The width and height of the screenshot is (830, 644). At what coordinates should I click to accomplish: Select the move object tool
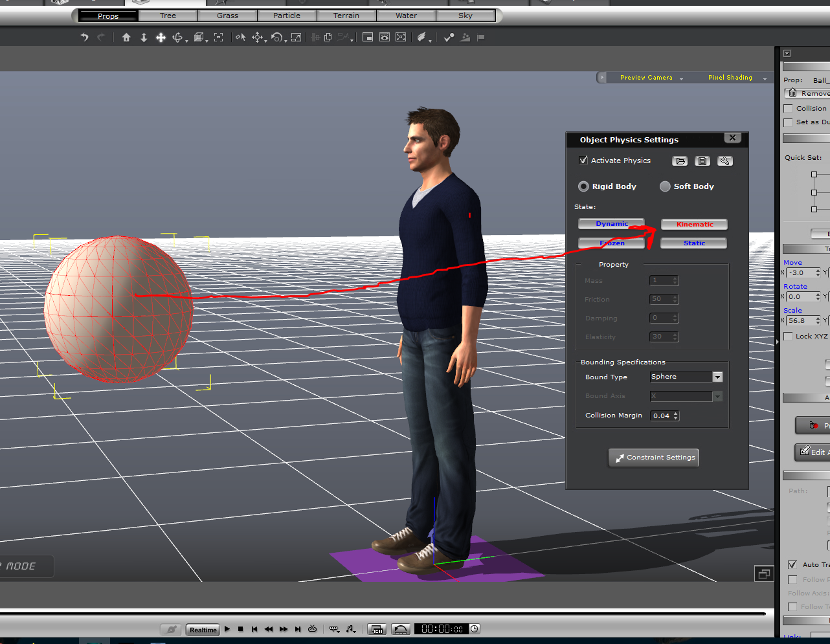[x=258, y=38]
